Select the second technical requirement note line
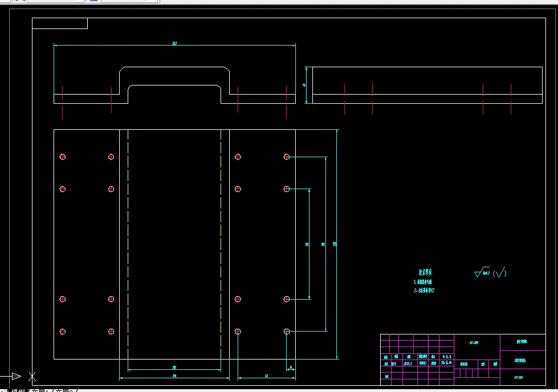Screen dimensions: 558x392 (424, 290)
